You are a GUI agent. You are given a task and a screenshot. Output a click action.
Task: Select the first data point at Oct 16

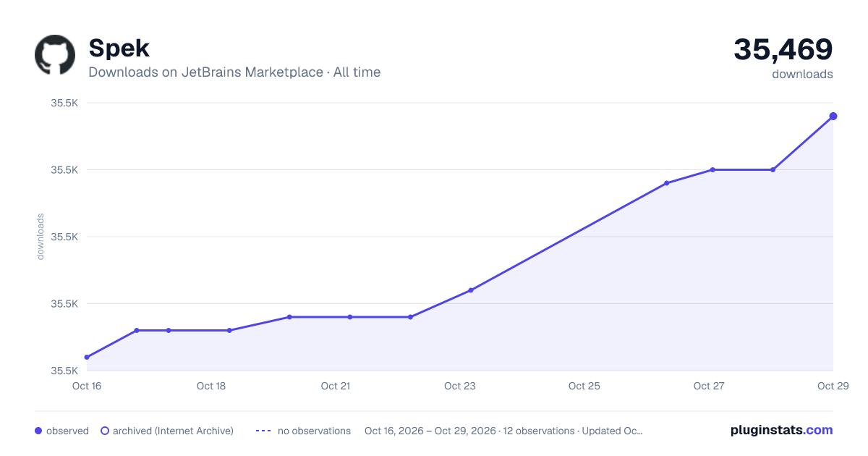coord(87,357)
